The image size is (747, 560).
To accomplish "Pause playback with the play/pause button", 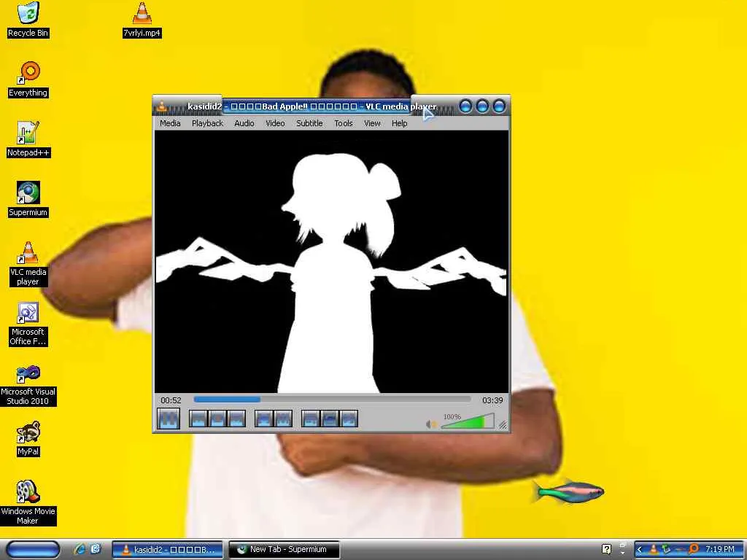I will pyautogui.click(x=169, y=419).
